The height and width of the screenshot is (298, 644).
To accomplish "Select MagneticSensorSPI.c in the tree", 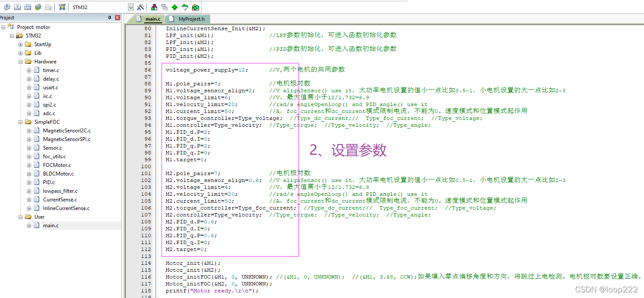I will (x=67, y=139).
